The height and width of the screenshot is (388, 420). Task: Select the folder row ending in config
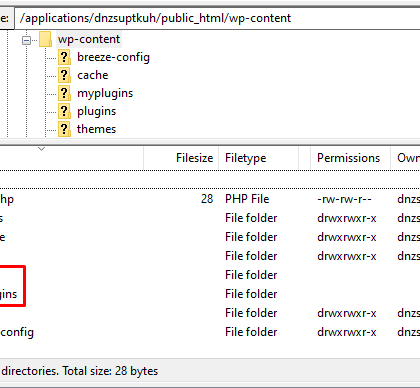click(x=210, y=332)
